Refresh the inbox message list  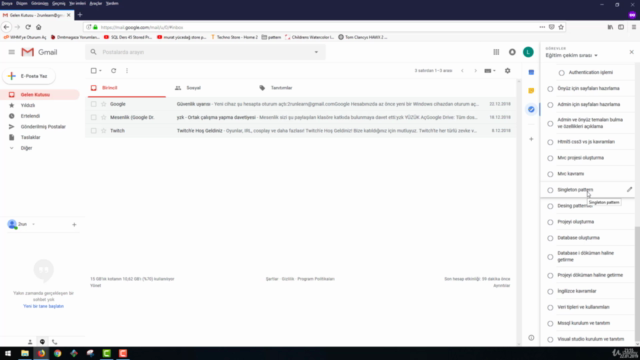[x=113, y=71]
